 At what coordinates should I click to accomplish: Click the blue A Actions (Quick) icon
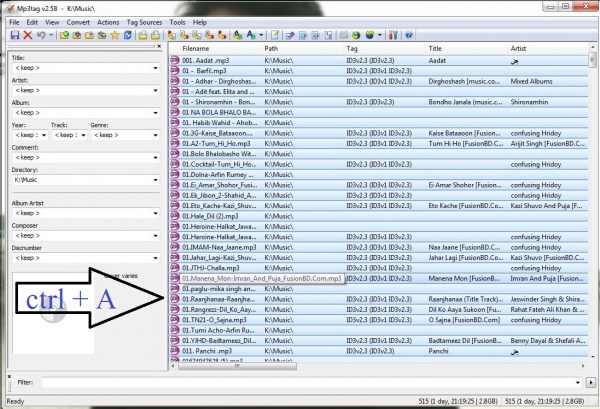point(251,35)
